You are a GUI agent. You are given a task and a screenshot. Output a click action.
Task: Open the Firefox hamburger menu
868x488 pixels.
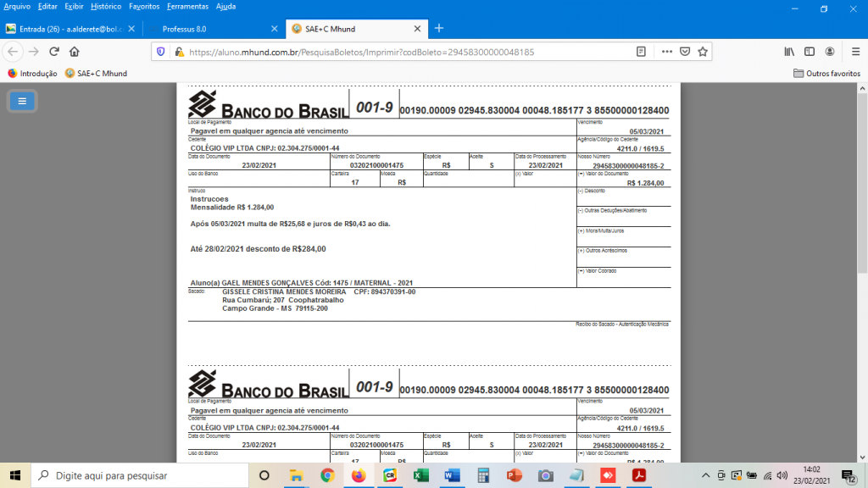tap(856, 52)
